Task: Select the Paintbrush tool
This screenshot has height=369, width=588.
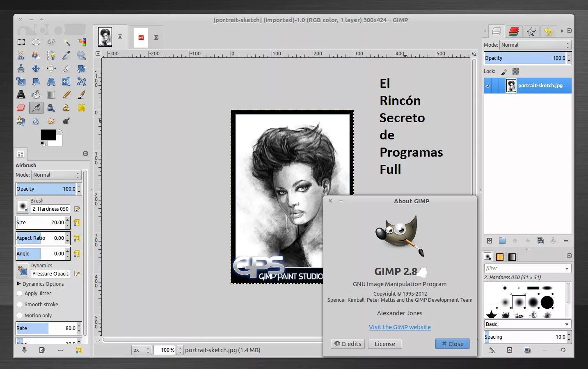Action: [82, 95]
